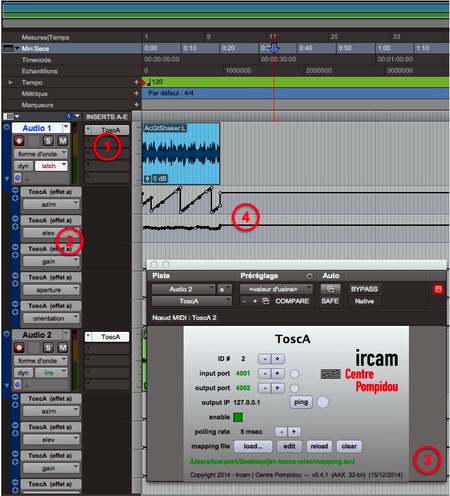Click the Mesures|Temps ruler label
Screen dimensions: 450x496
45,37
